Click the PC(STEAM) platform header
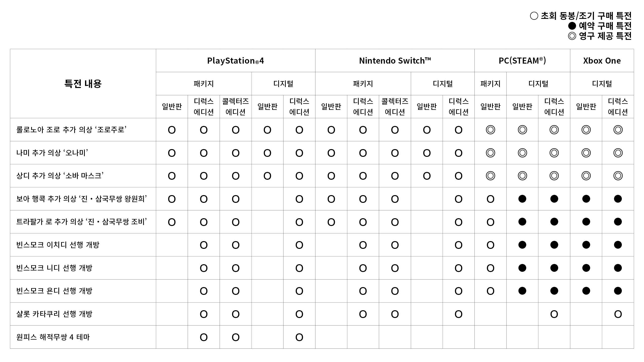 tap(522, 61)
